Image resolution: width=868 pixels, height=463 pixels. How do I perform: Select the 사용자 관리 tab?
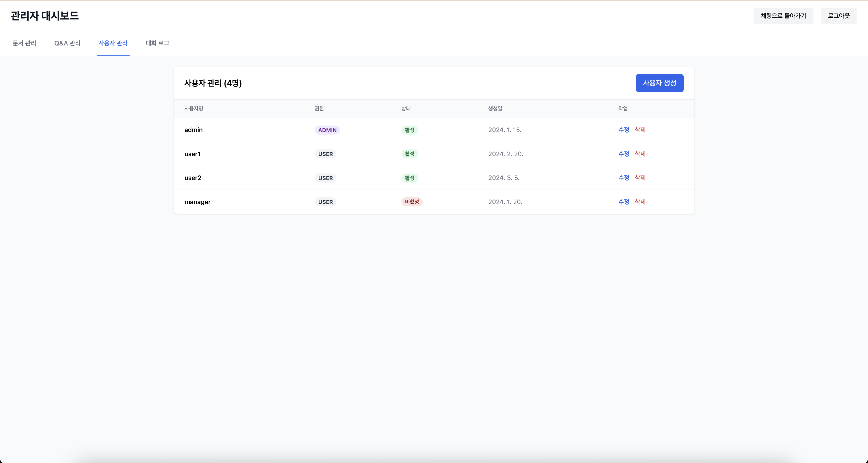click(x=113, y=43)
